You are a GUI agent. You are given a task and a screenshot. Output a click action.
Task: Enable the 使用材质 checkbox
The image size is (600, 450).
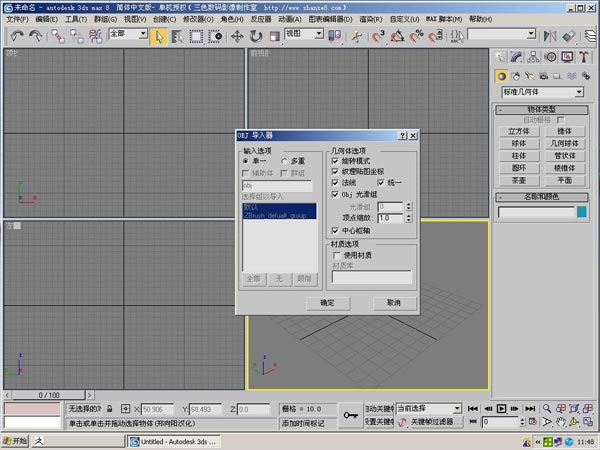tap(337, 255)
